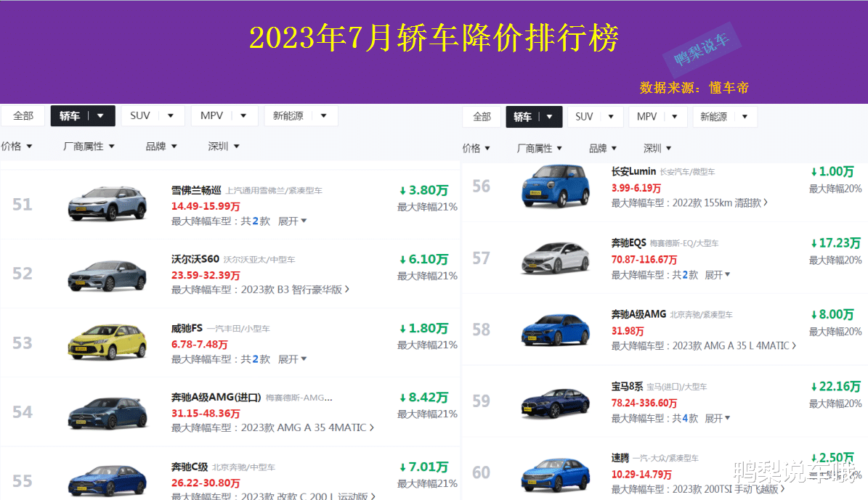
Task: Click the 宝马8系 model name
Action: 627,387
